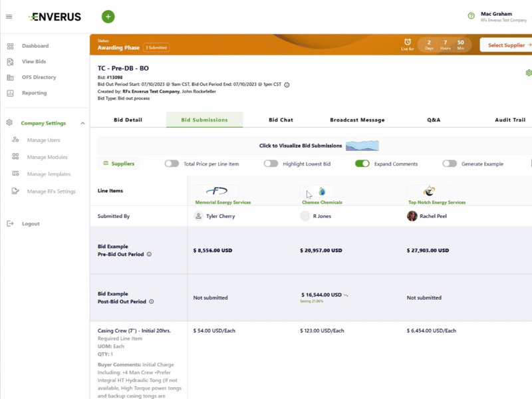Open Top Notch Energy Services link
The height and width of the screenshot is (399, 532).
(437, 202)
